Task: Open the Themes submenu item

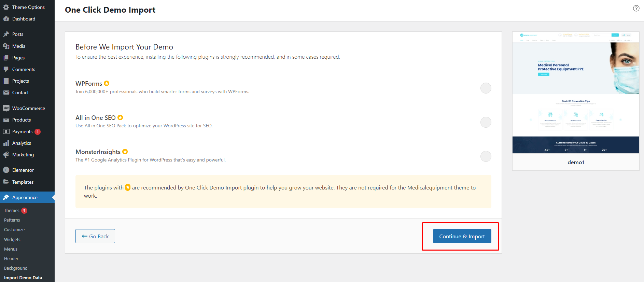Action: 12,211
